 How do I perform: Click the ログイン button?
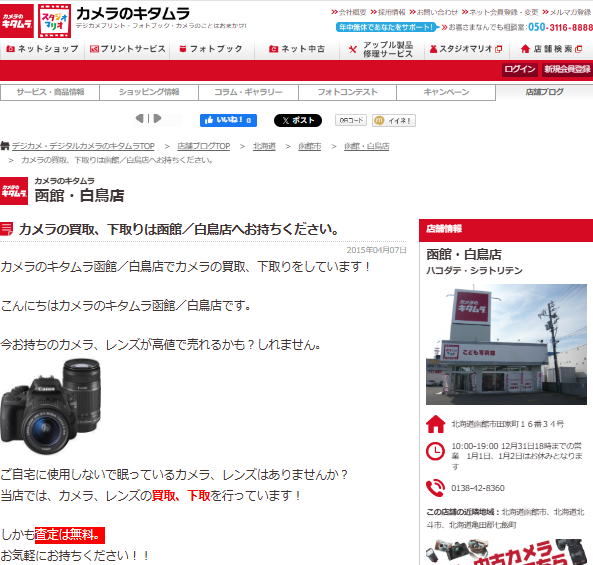pyautogui.click(x=520, y=69)
